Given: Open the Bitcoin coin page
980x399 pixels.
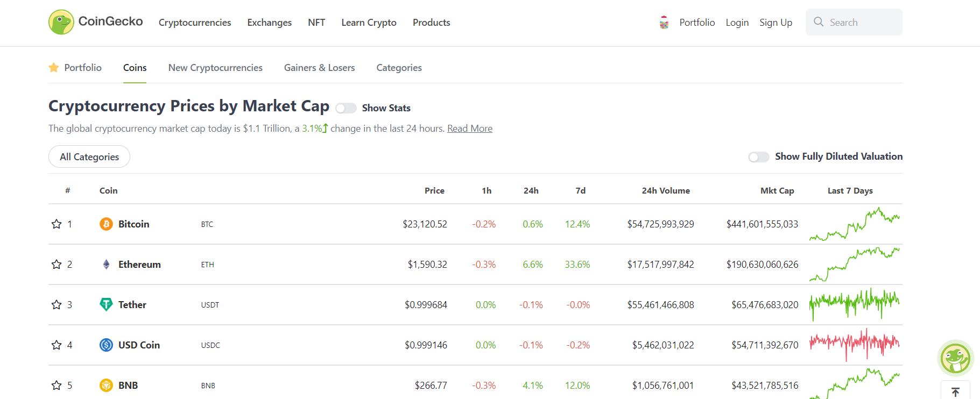Looking at the screenshot, I should (134, 224).
